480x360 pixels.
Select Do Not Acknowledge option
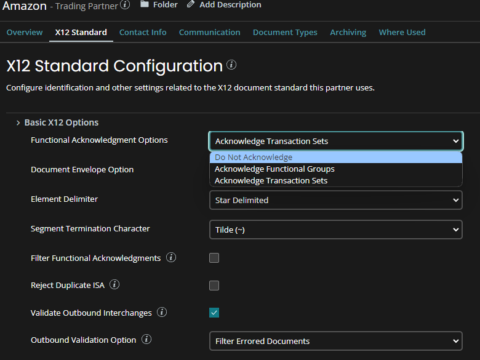point(336,157)
